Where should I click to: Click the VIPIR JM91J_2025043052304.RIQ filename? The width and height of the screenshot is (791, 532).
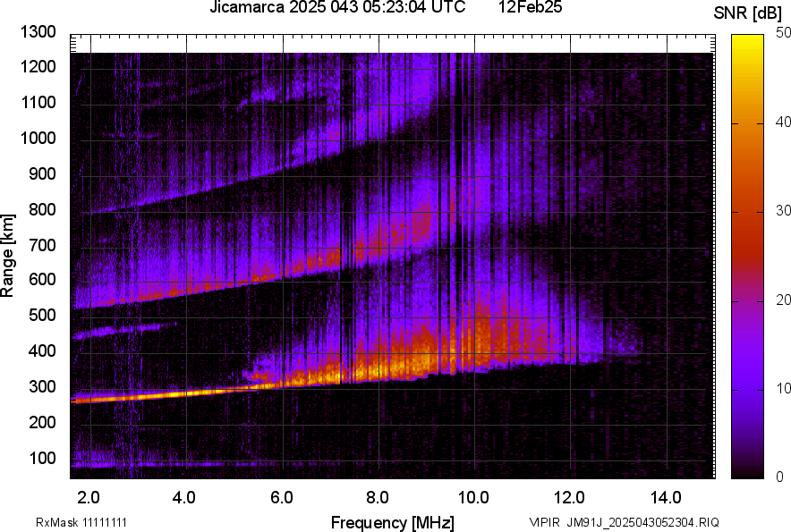click(x=623, y=522)
